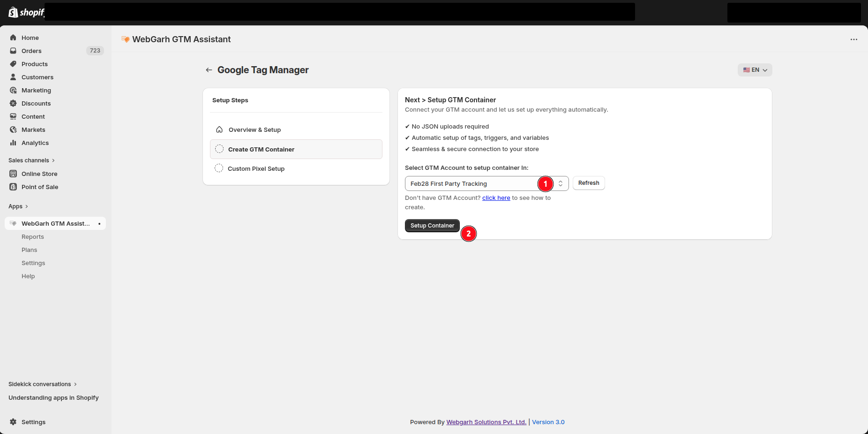Click the Customers person icon
The image size is (868, 434).
tap(13, 77)
